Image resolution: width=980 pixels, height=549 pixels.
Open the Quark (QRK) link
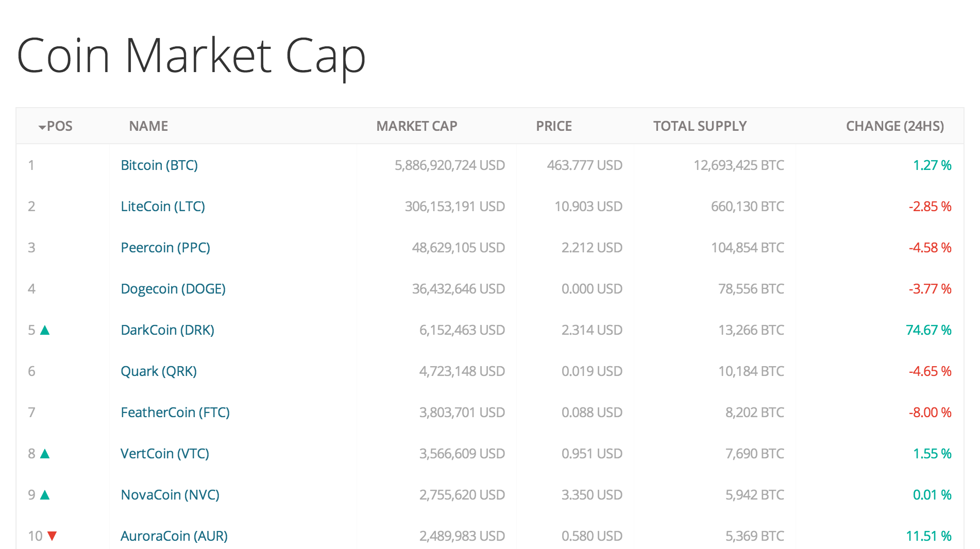tap(159, 371)
